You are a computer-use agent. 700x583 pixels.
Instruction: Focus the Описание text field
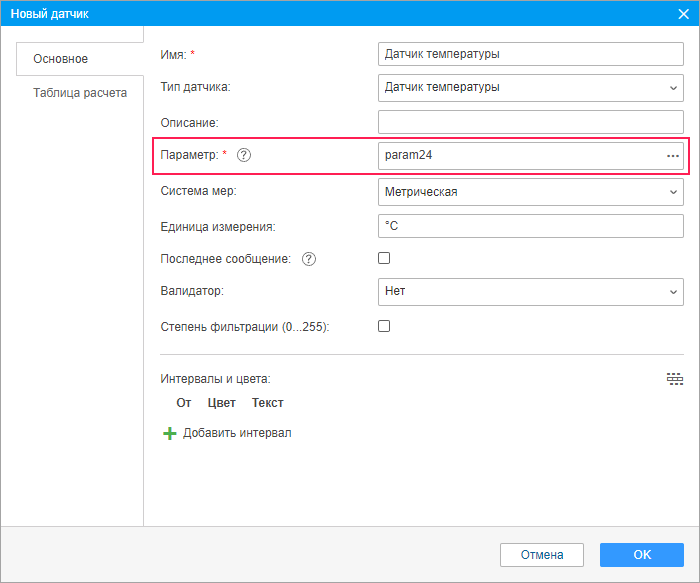pyautogui.click(x=531, y=122)
